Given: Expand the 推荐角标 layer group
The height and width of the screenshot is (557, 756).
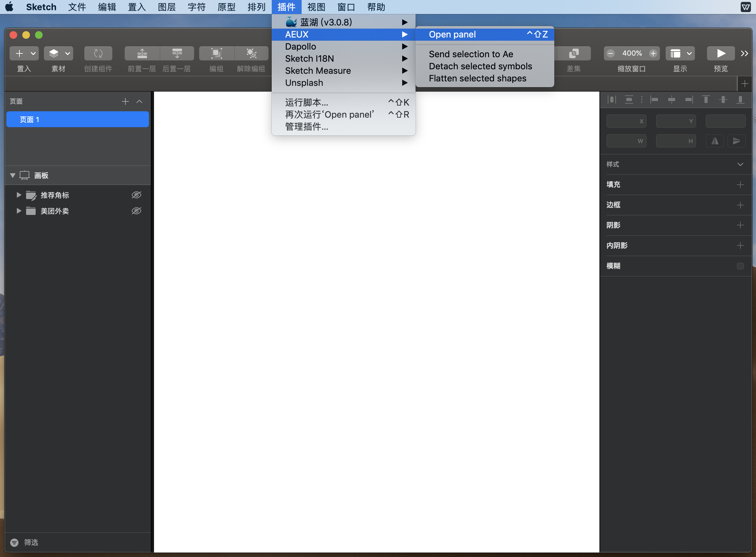Looking at the screenshot, I should pos(19,195).
